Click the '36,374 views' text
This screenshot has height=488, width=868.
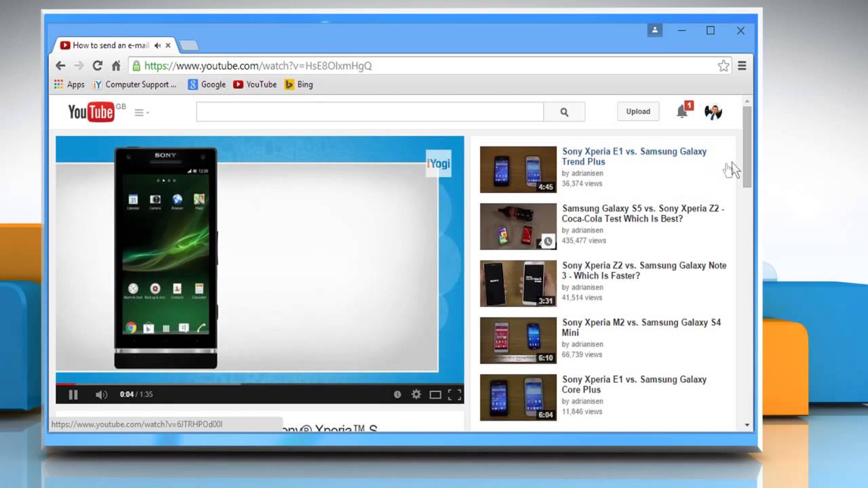[x=582, y=184]
